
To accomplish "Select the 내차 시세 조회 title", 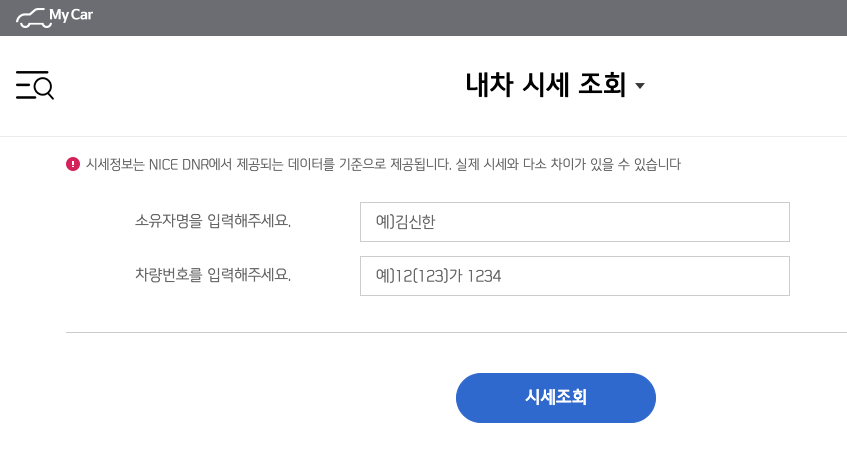I will tap(546, 85).
